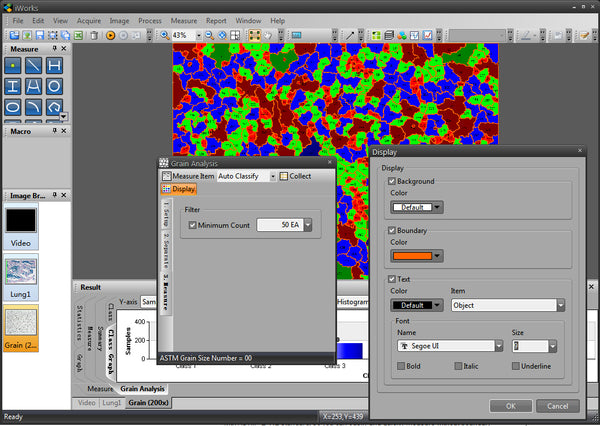Switch to the Lung1 document tab
Viewport: 600px width, 426px height.
111,403
